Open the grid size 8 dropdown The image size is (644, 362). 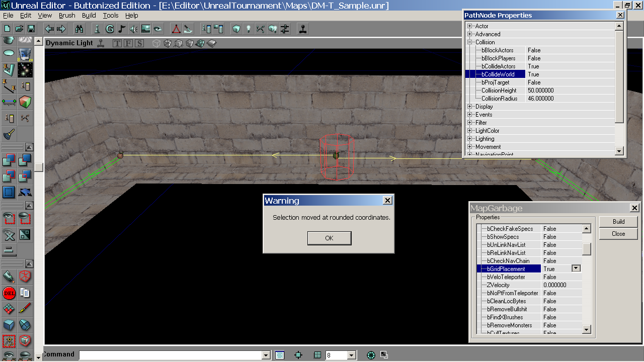352,355
